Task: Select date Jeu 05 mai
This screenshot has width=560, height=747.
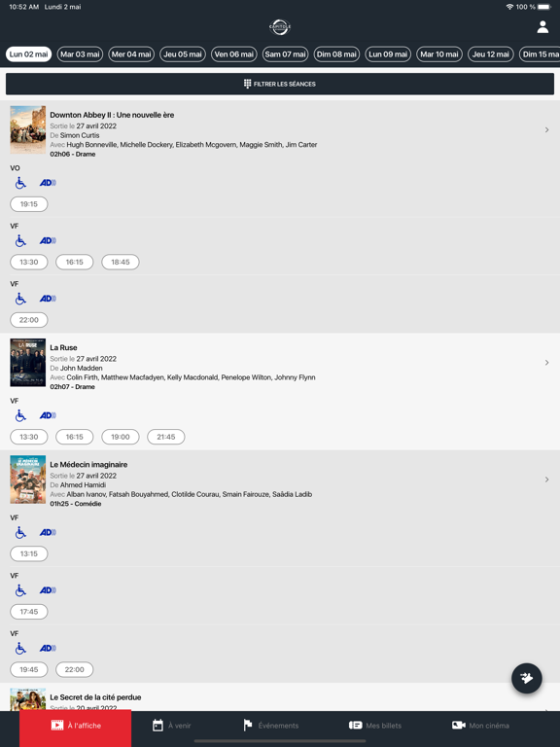Action: (x=183, y=54)
